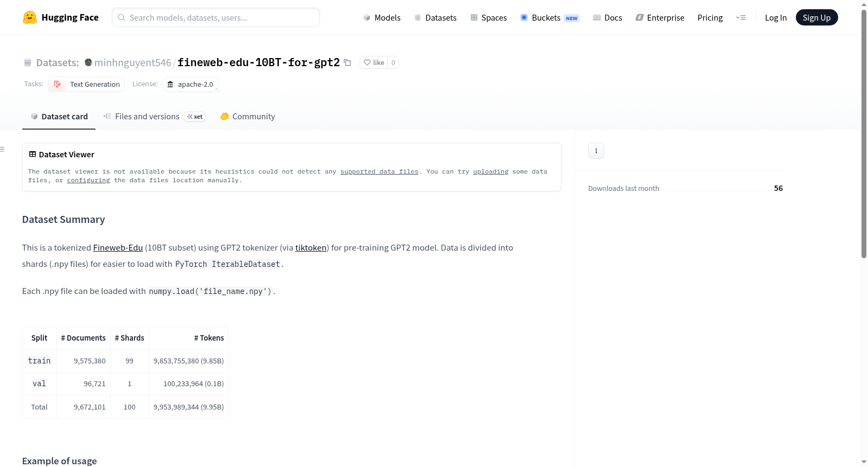Go to Spaces
This screenshot has height=467, width=868.
488,17
